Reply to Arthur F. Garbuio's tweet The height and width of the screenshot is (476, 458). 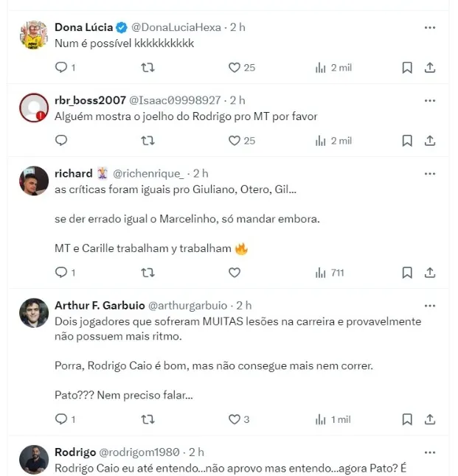click(x=61, y=419)
